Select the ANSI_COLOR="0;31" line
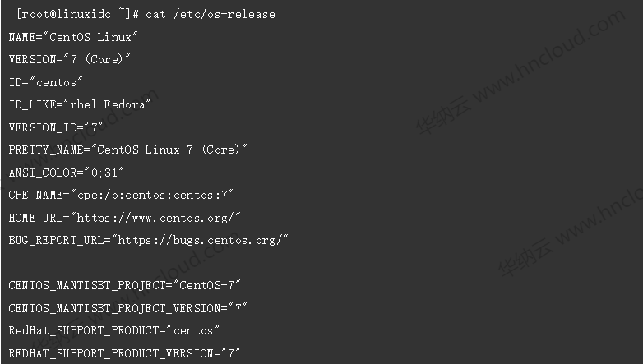643x364 pixels. [x=66, y=173]
